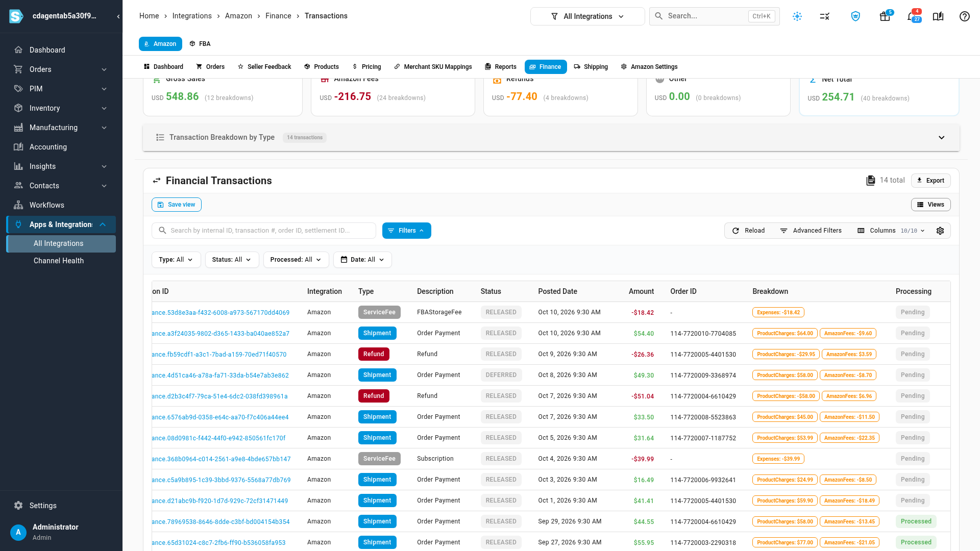Open Advanced Filters
The image size is (980, 551).
coord(811,231)
